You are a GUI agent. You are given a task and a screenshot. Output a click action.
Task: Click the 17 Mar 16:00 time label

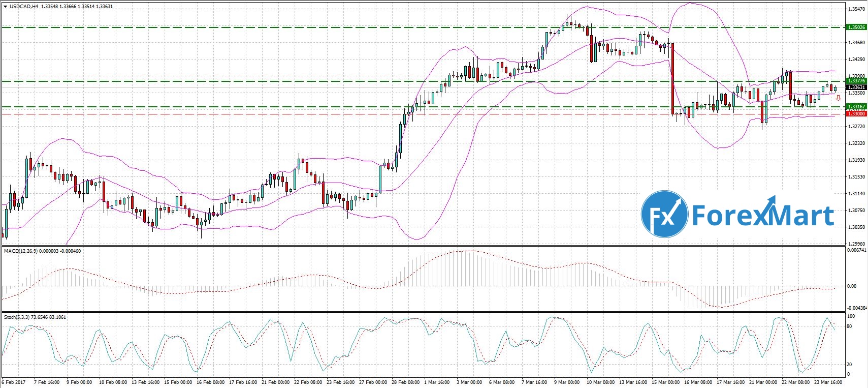click(x=731, y=382)
